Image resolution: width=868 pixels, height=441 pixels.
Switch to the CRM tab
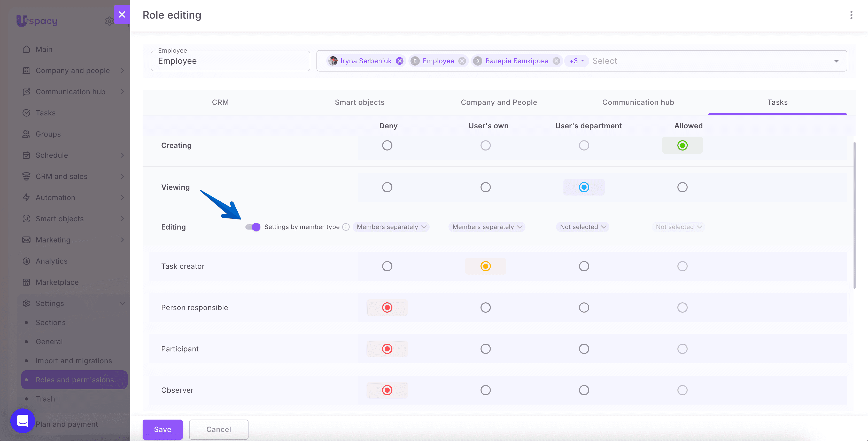[220, 103]
